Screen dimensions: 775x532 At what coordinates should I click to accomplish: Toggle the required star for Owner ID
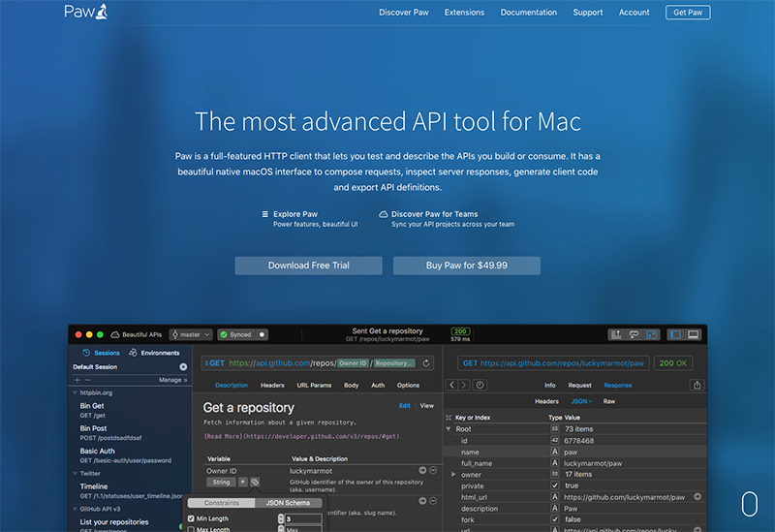(243, 482)
